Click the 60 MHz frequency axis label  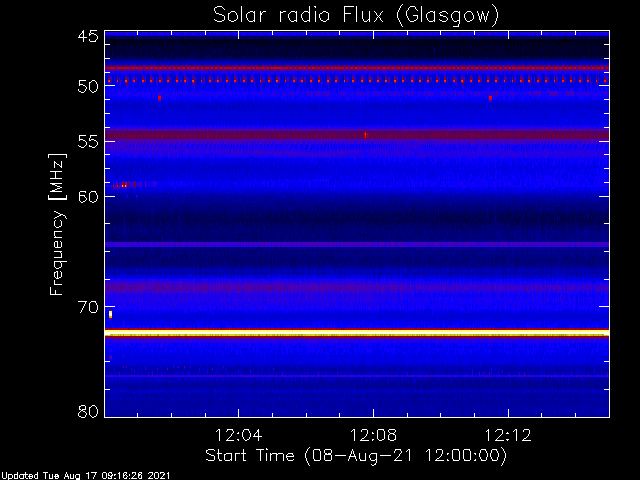point(88,197)
